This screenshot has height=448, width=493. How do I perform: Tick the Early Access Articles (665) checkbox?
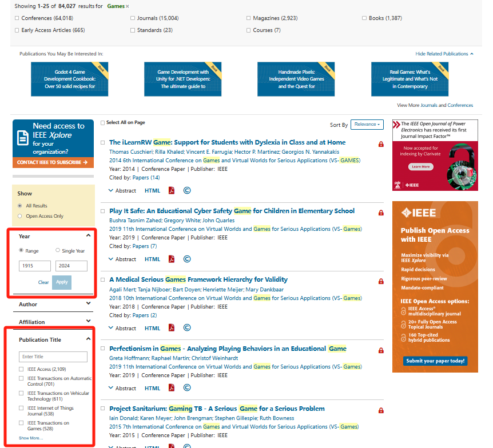point(17,30)
